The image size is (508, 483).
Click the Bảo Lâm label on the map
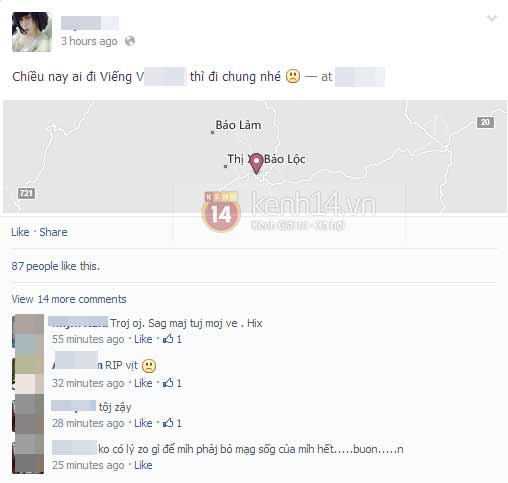[x=238, y=125]
